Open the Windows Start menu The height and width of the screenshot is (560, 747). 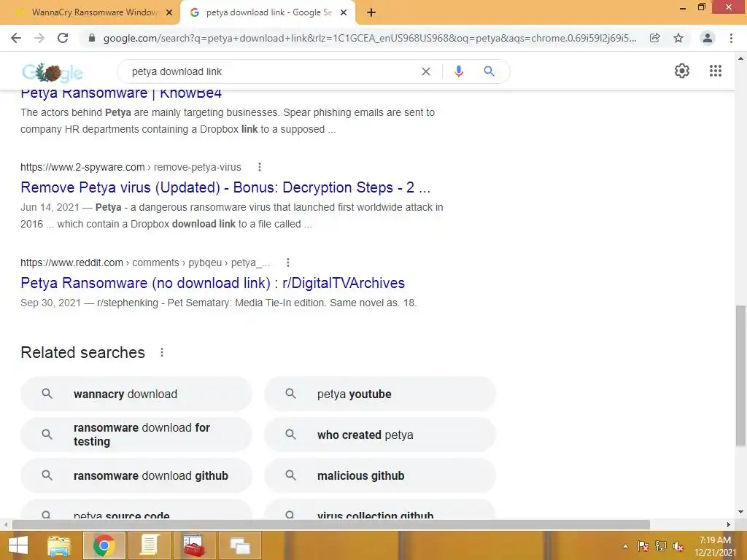(x=18, y=545)
